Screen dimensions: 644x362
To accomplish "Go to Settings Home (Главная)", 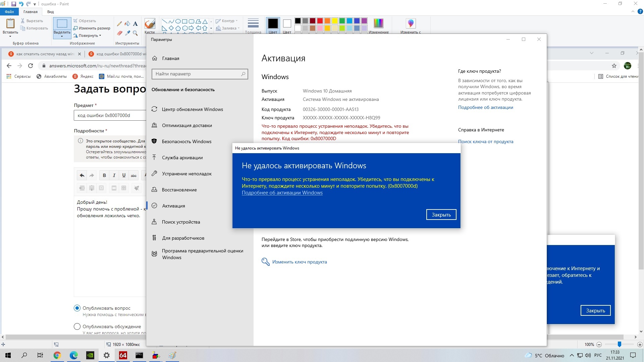I will tap(200, 58).
